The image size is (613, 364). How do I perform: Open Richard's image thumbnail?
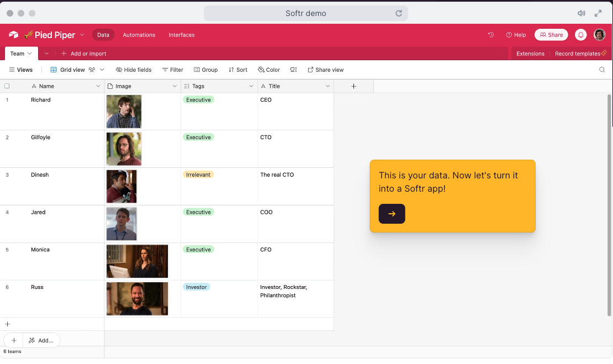(124, 112)
